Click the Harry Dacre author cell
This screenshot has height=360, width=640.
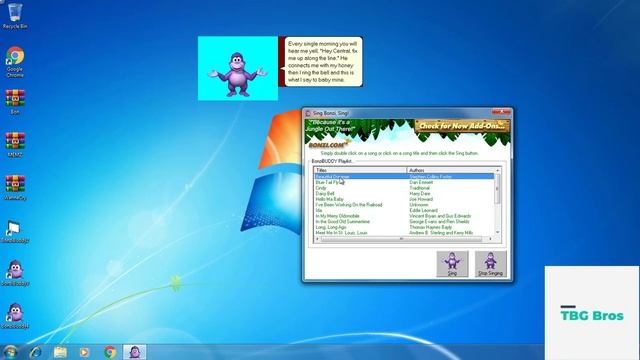pyautogui.click(x=420, y=193)
